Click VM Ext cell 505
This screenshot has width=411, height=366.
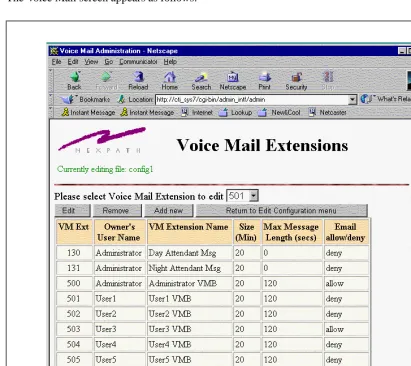tap(74, 360)
